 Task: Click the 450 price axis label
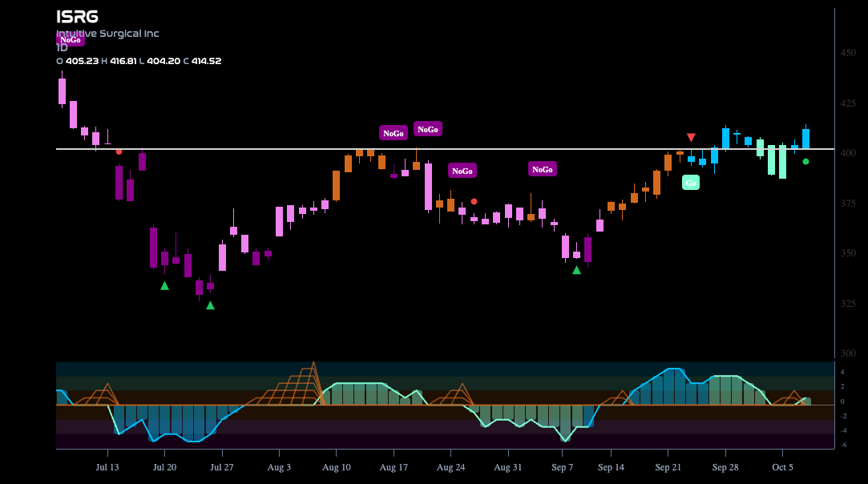pyautogui.click(x=848, y=53)
